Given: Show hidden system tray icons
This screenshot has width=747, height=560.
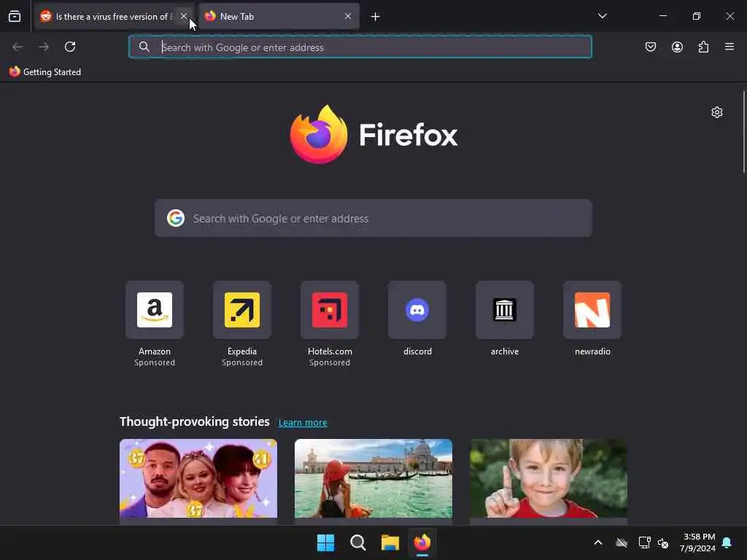Looking at the screenshot, I should (x=598, y=542).
